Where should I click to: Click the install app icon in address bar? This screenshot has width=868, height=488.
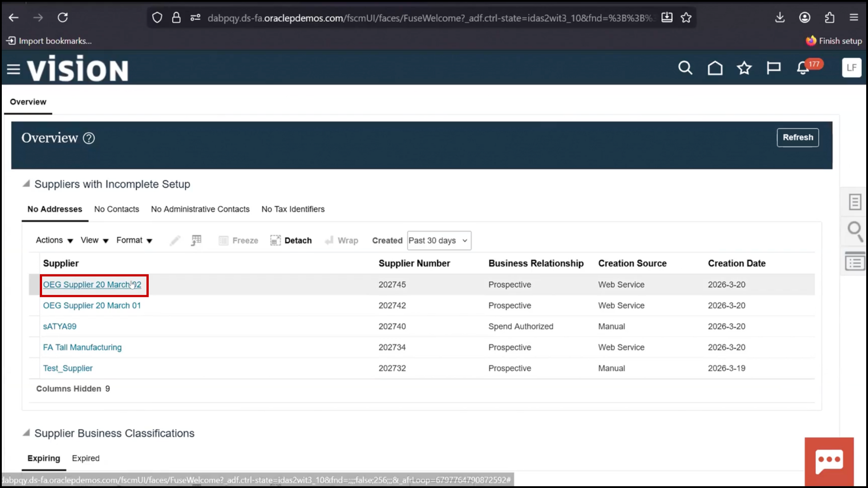click(x=667, y=18)
